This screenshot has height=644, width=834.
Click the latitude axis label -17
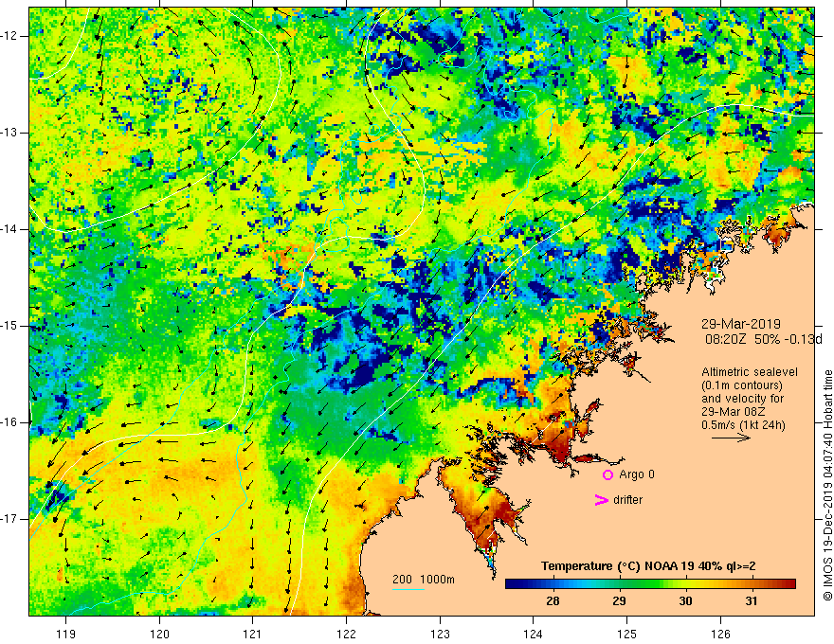9,519
